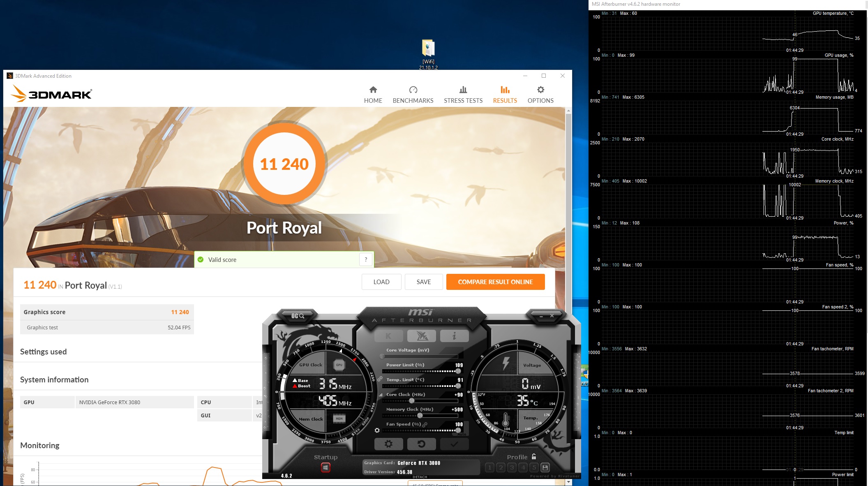Toggle the profile lock icon

[534, 456]
